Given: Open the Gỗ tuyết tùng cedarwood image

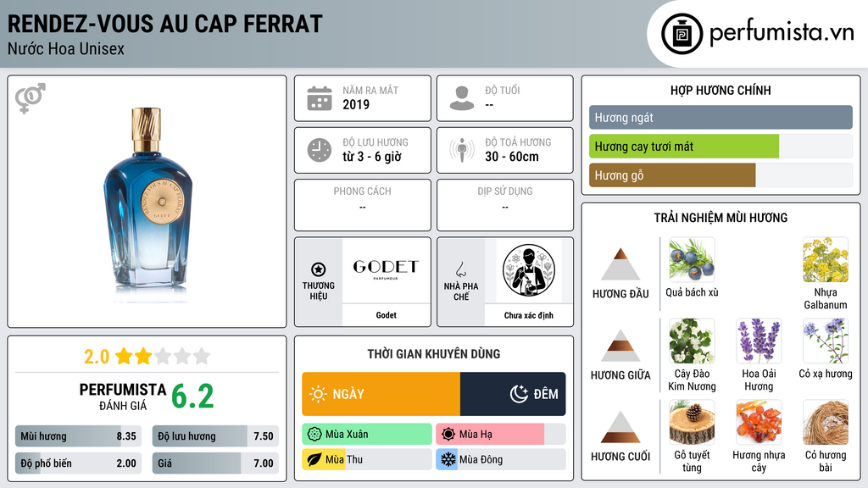Looking at the screenshot, I should click(692, 423).
